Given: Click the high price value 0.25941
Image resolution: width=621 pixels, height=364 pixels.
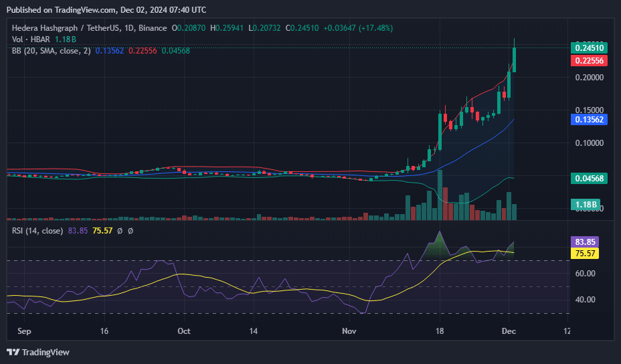Looking at the screenshot, I should tap(230, 28).
